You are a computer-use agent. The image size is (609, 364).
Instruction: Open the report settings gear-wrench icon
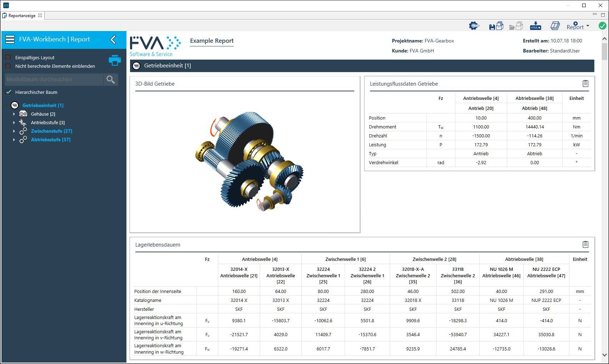click(x=474, y=26)
